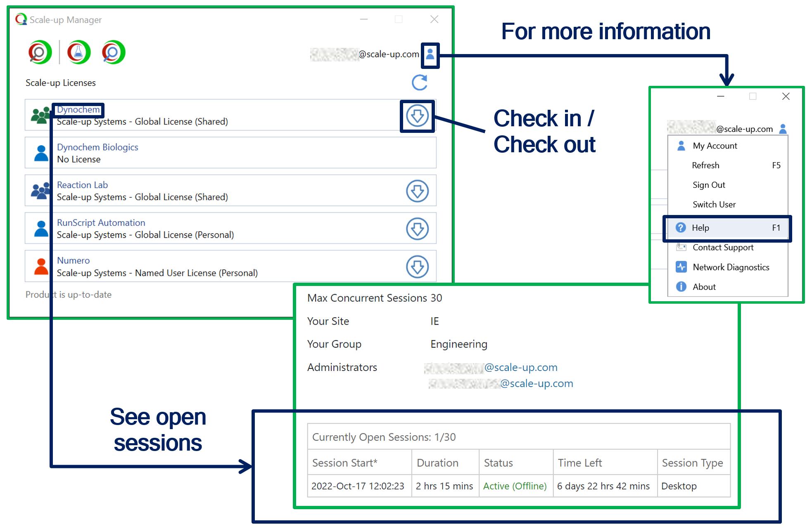This screenshot has width=812, height=529.
Task: Launch Network Diagnostics from the menu
Action: click(x=731, y=267)
